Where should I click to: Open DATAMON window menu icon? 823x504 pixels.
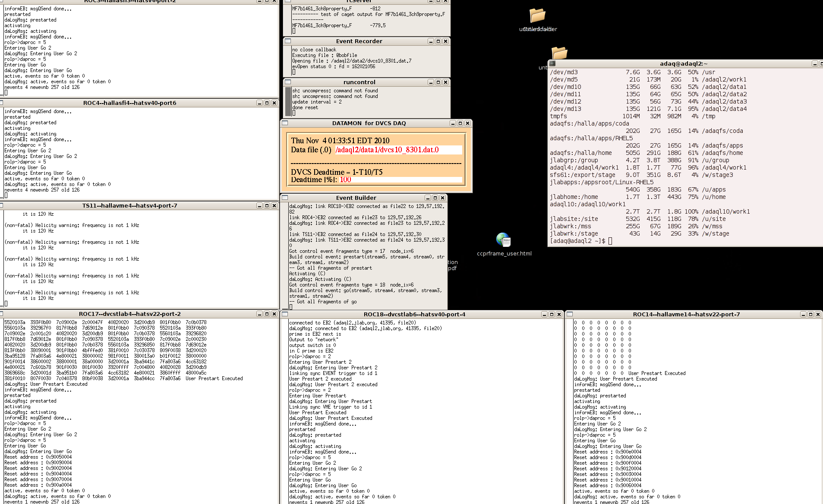tap(285, 123)
